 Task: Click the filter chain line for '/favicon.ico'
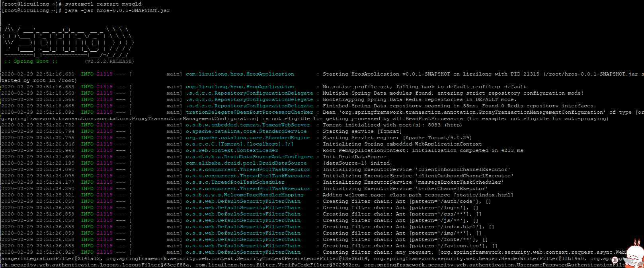(410, 246)
